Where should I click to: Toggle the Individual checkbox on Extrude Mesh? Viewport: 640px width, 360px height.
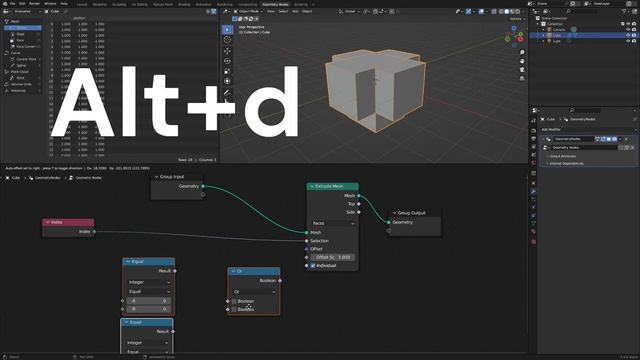coord(313,266)
